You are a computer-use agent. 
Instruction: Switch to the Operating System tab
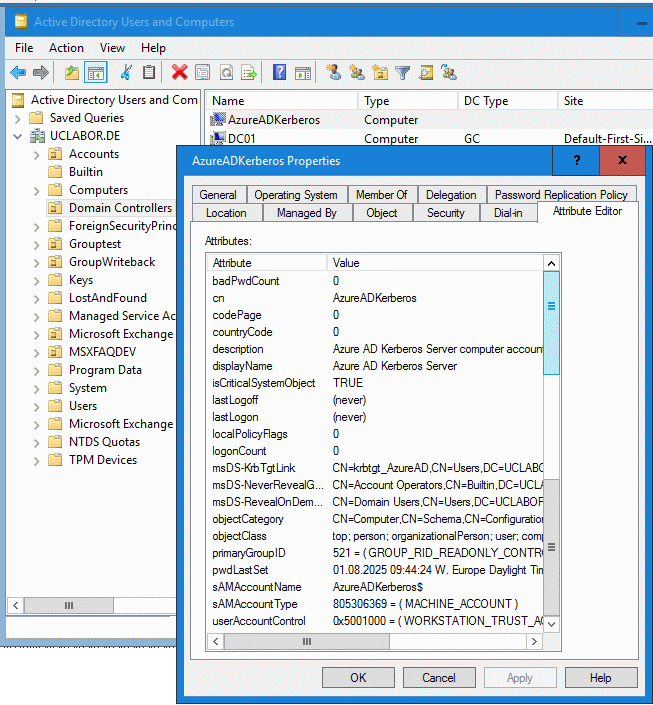tap(296, 195)
